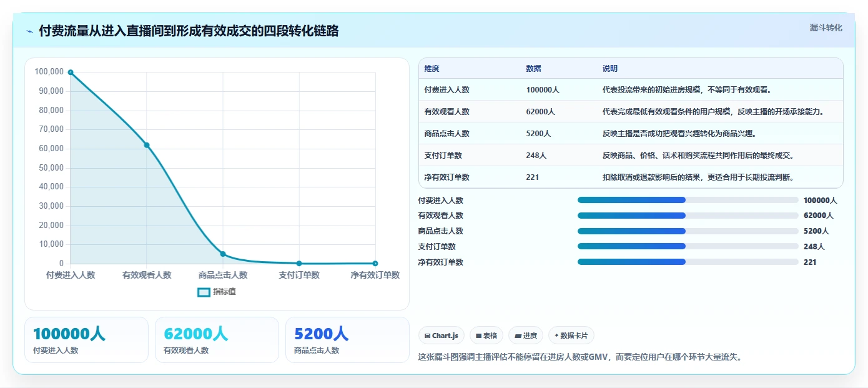Select the 数据卡片 chip
This screenshot has height=388, width=868.
pos(571,336)
